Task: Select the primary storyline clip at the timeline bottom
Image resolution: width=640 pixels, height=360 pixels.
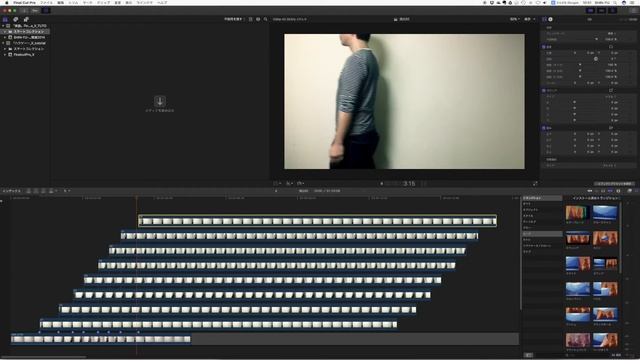Action: coord(101,339)
